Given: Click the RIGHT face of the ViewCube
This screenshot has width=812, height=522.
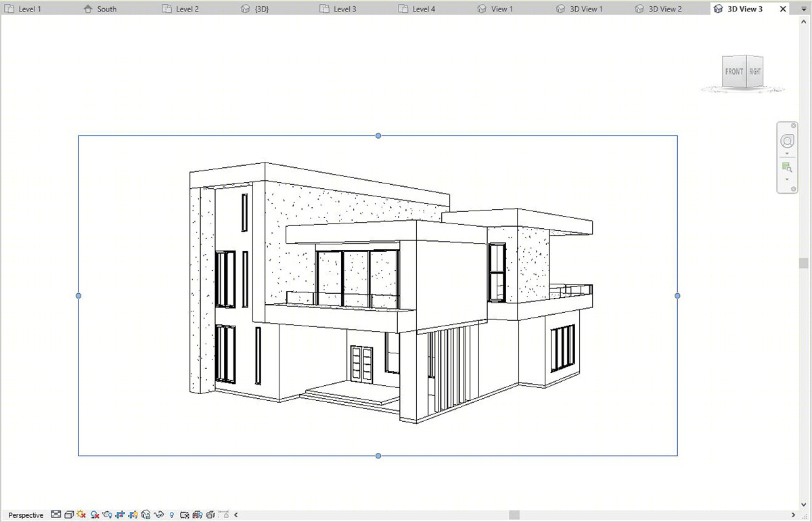Looking at the screenshot, I should (x=754, y=71).
